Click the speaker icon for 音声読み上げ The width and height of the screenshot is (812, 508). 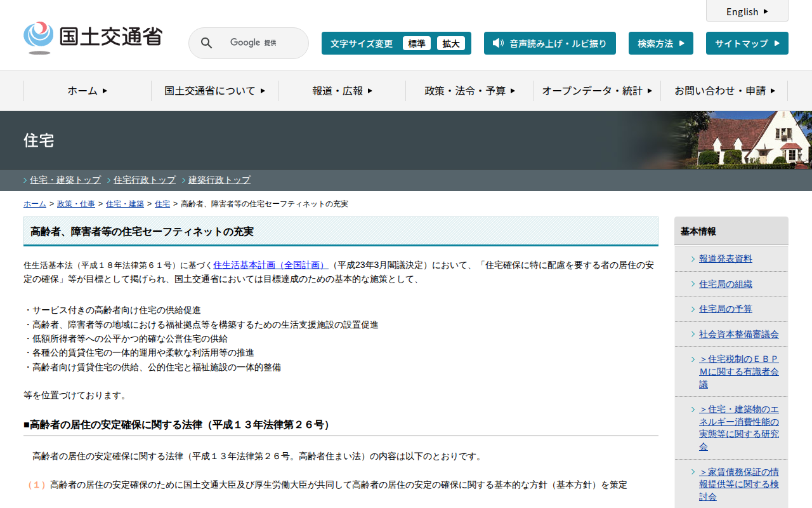(x=498, y=43)
